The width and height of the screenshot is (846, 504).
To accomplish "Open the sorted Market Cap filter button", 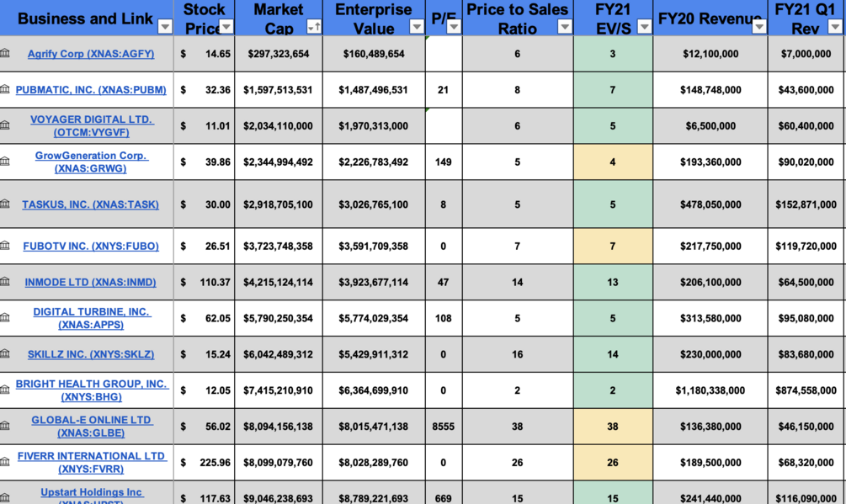I will point(314,26).
